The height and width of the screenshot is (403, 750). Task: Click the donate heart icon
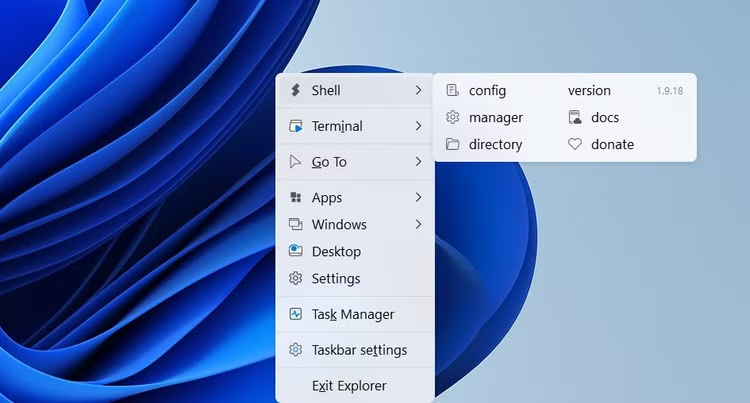[575, 145]
